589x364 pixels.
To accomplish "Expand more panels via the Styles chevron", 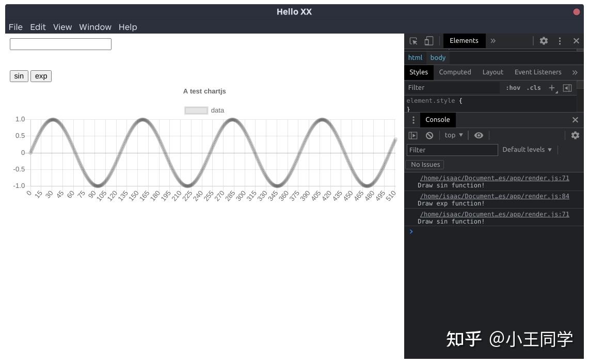I will [x=575, y=72].
